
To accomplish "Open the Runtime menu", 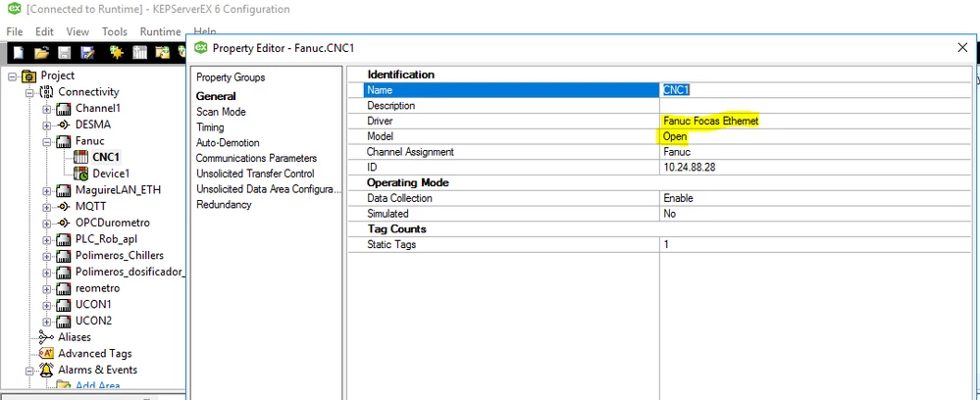I will point(160,31).
